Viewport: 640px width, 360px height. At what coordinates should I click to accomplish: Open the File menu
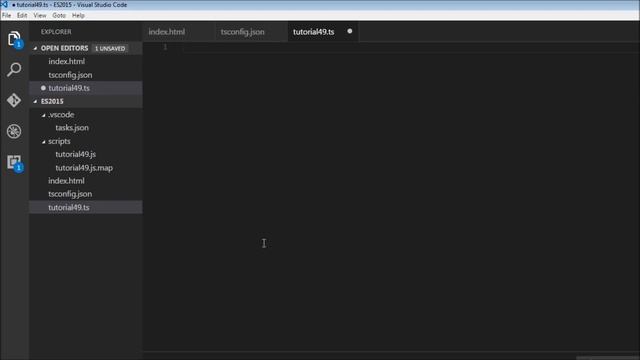(7, 16)
